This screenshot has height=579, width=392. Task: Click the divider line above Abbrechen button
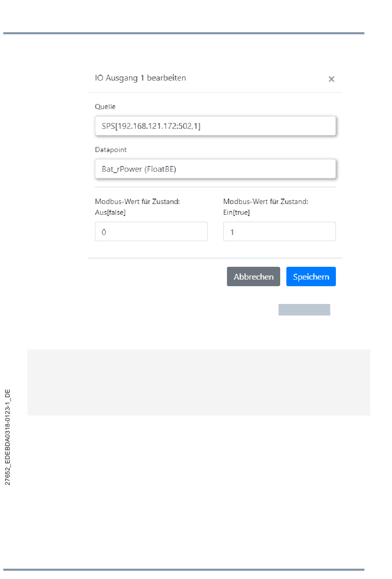215,258
